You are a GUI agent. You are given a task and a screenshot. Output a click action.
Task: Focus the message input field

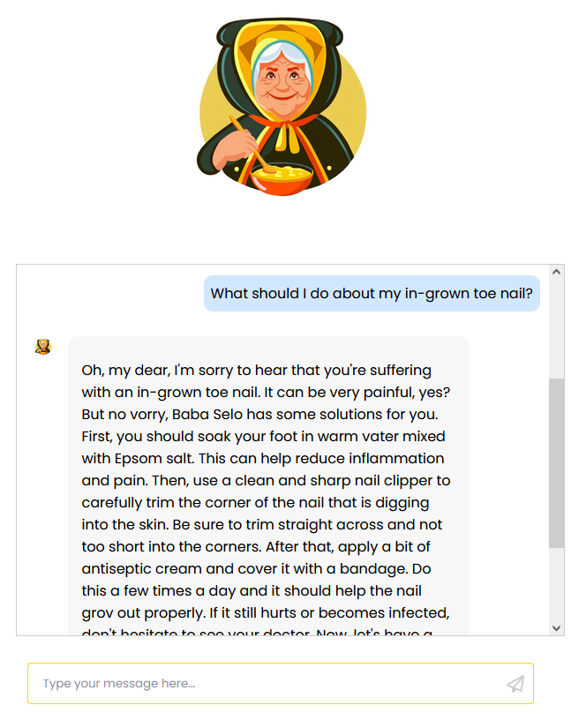[265, 684]
